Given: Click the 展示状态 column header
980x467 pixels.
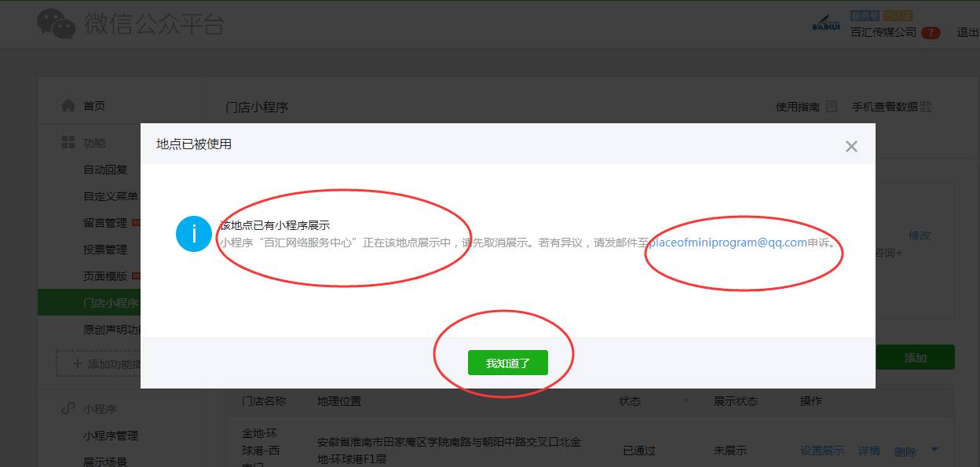Looking at the screenshot, I should 736,401.
